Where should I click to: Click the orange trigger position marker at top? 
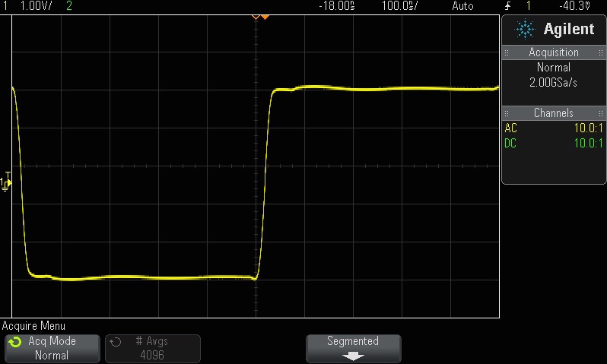(x=260, y=16)
